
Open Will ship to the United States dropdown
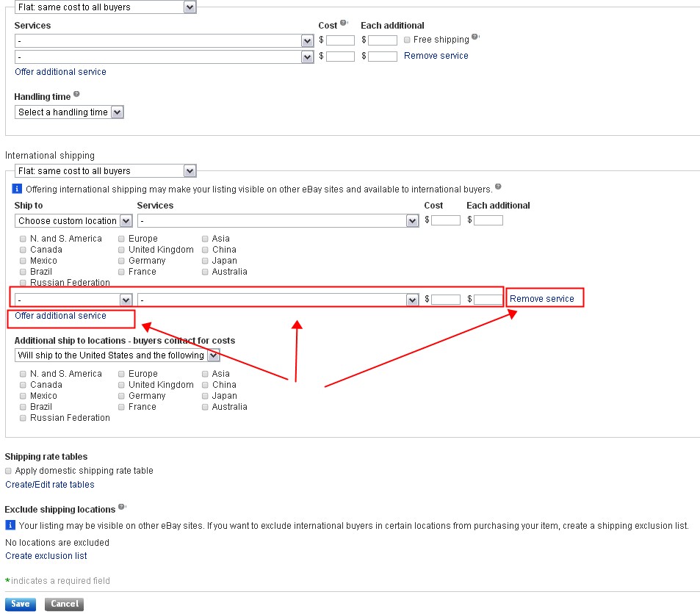pyautogui.click(x=117, y=355)
